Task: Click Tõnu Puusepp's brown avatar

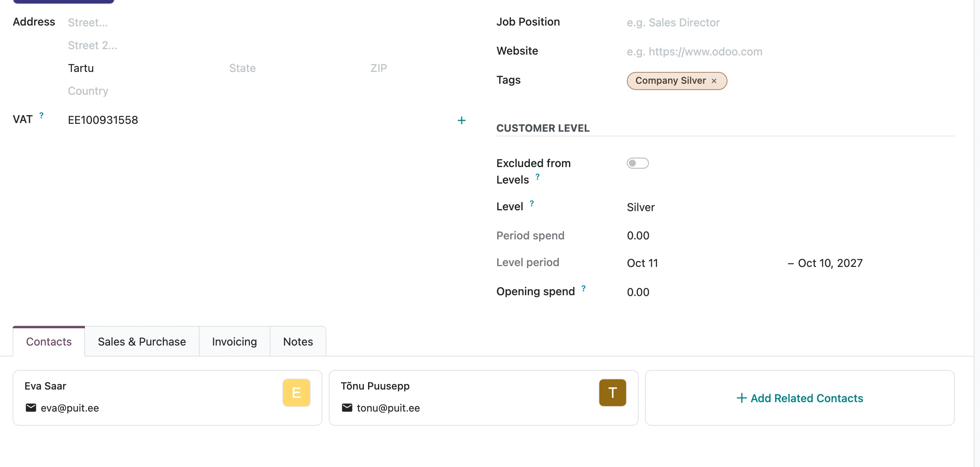Action: [x=613, y=393]
